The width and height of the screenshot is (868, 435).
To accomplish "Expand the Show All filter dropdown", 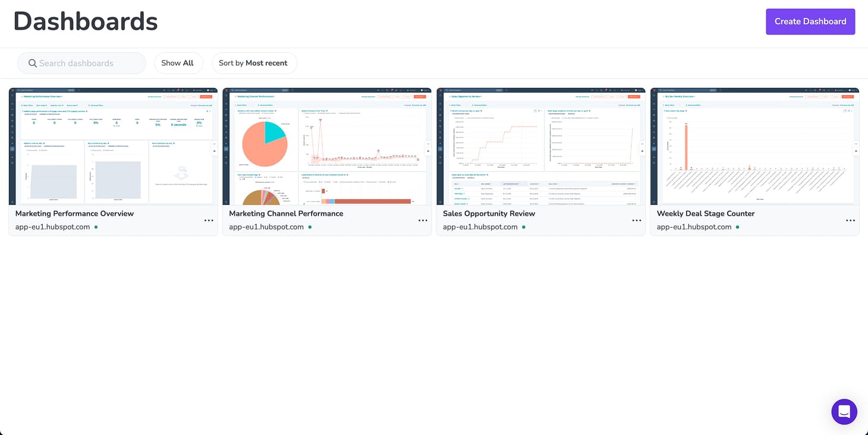I will click(x=178, y=63).
